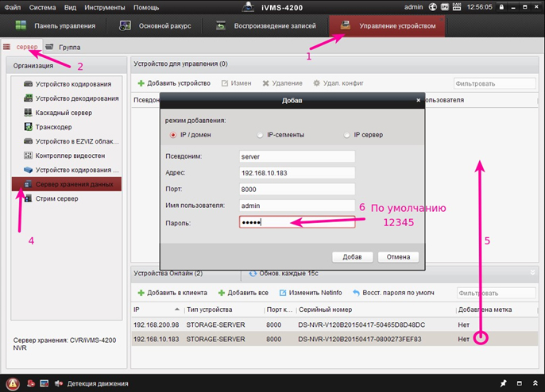Select the IP сервер radio button
Viewport: 545px width, 392px height.
pos(346,135)
